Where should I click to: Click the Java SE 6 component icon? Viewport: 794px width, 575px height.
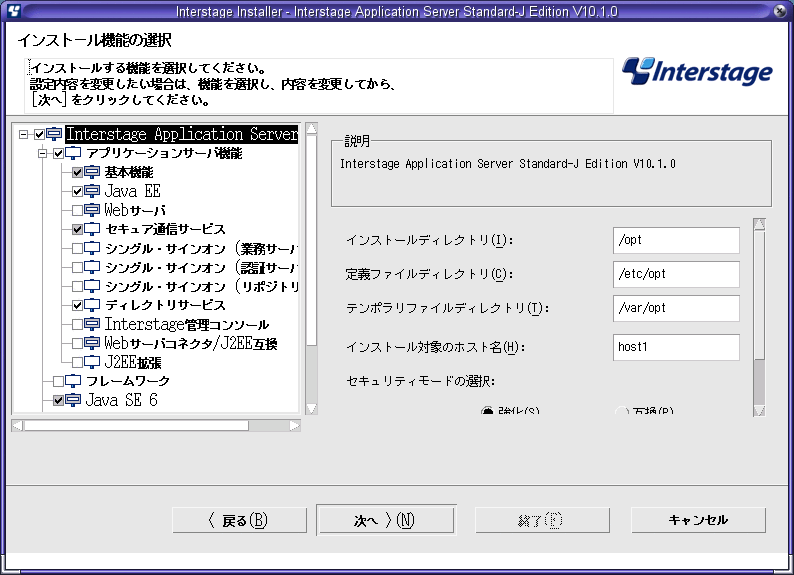point(73,400)
